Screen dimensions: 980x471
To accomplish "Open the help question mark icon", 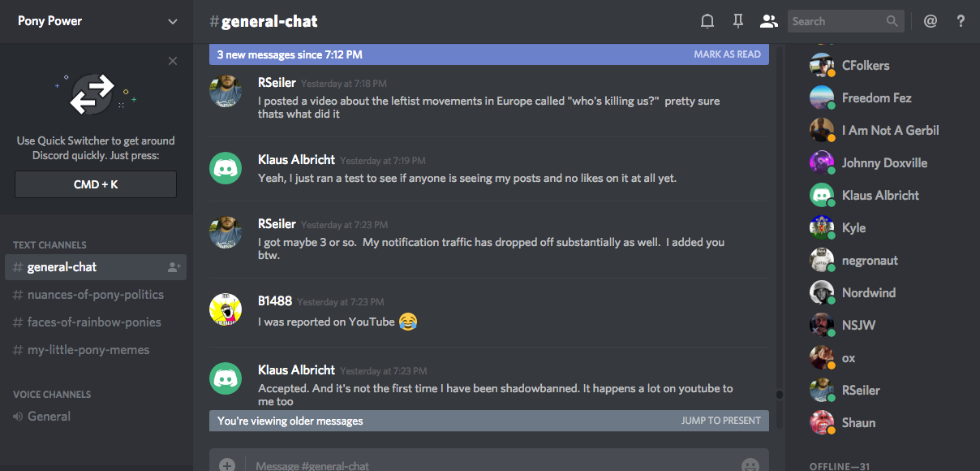I will tap(961, 22).
